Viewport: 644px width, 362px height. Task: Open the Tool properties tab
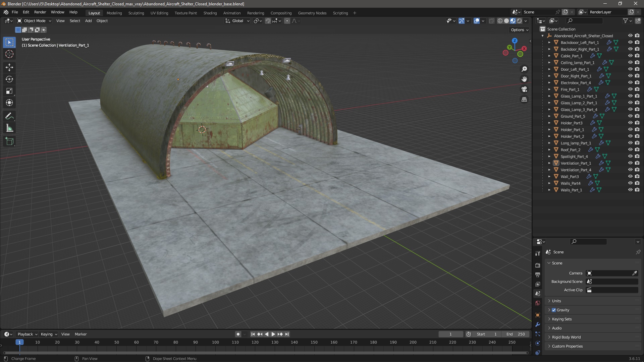pyautogui.click(x=538, y=253)
